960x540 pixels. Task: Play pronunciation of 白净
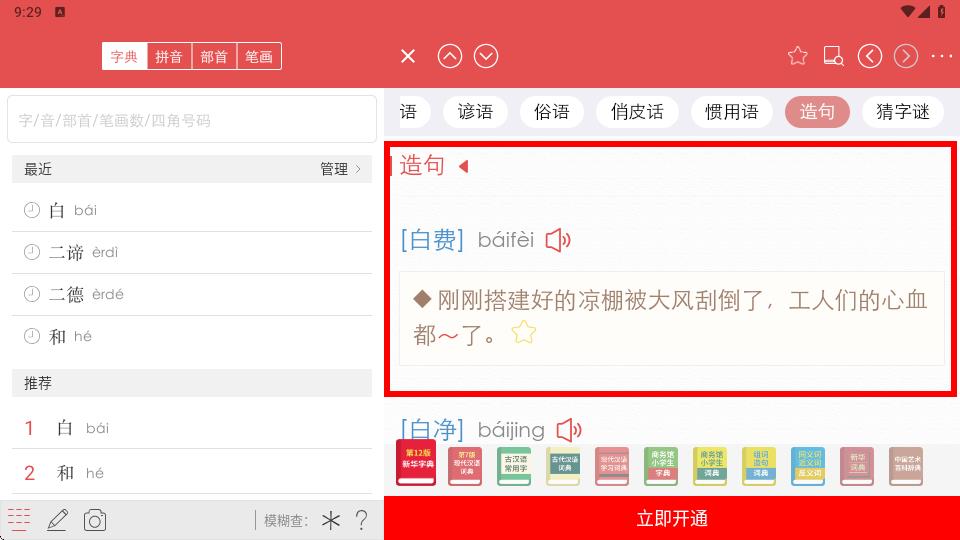[x=569, y=430]
